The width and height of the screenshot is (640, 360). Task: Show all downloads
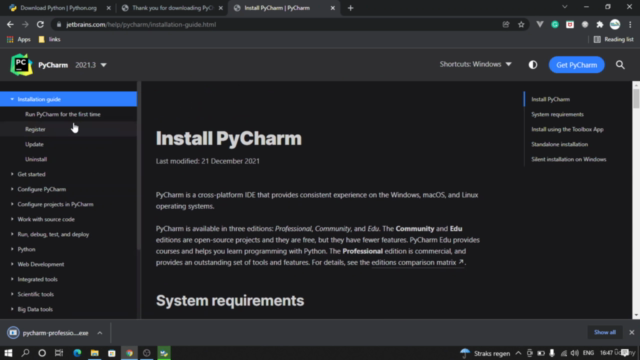[604, 332]
